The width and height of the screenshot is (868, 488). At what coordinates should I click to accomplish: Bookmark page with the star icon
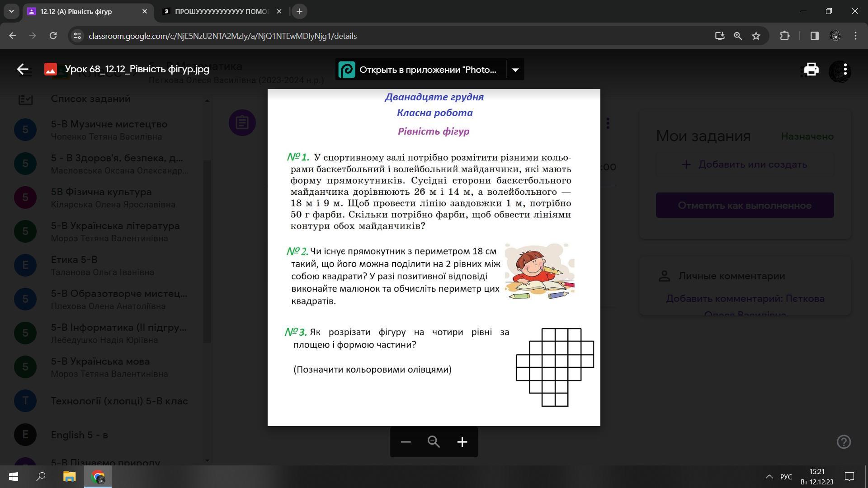coord(756,36)
